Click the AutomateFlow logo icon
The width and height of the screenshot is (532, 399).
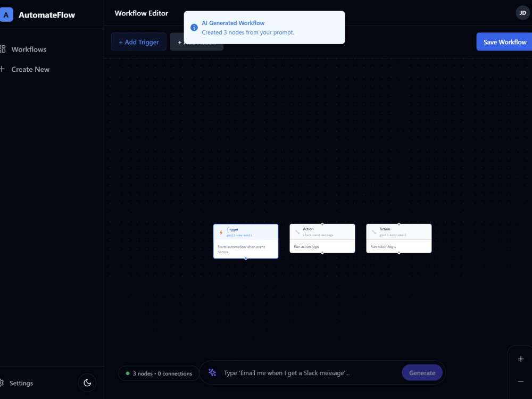(x=6, y=14)
